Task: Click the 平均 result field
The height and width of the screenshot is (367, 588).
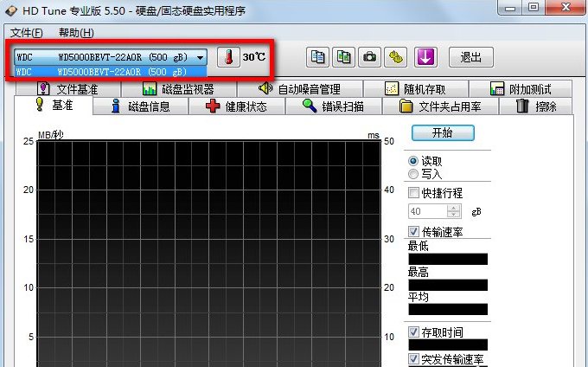Action: (x=448, y=310)
